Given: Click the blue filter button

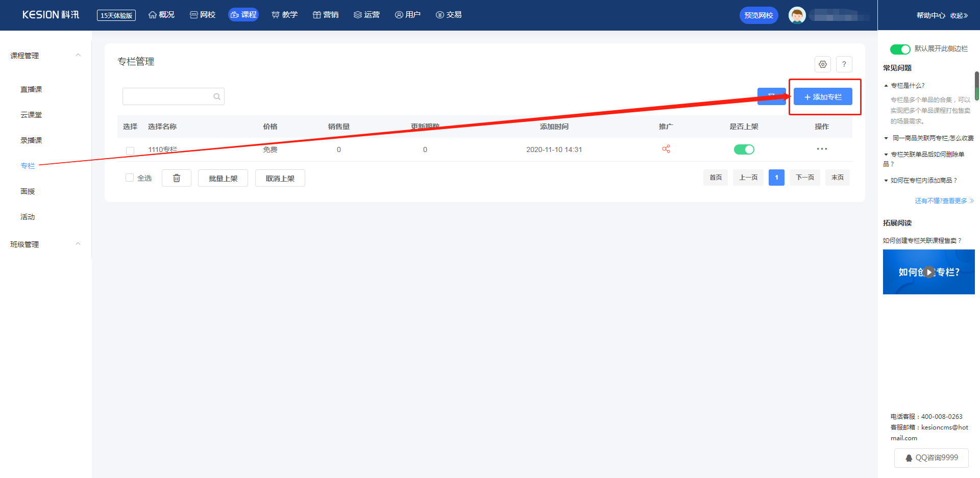Looking at the screenshot, I should [x=771, y=96].
